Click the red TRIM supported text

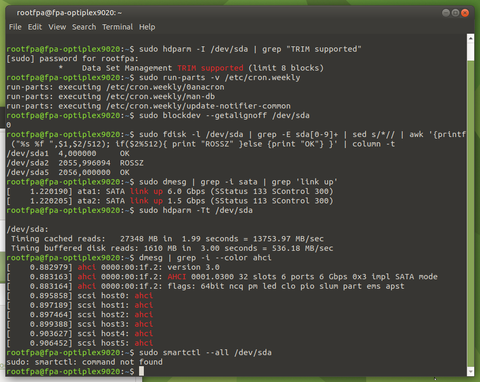210,68
